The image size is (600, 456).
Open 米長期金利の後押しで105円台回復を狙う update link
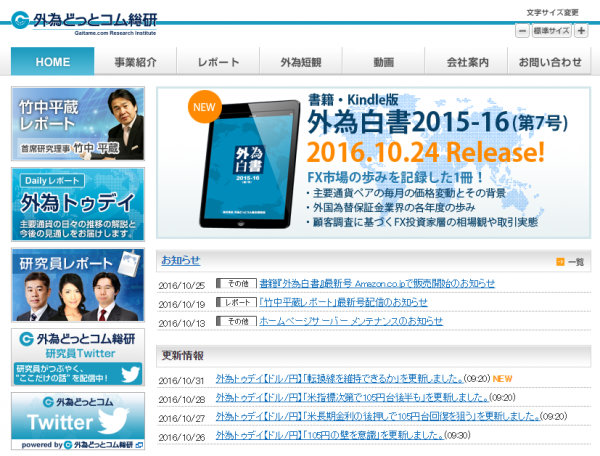click(x=378, y=416)
